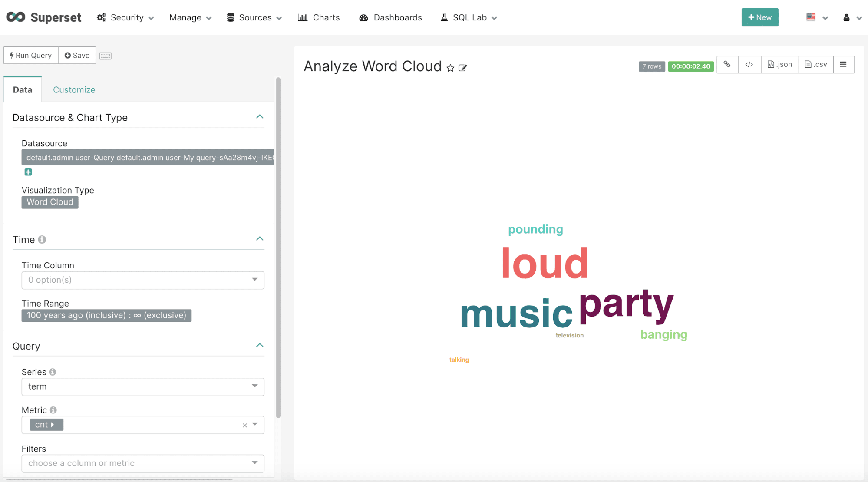
Task: Show Metric info icon
Action: tap(53, 410)
